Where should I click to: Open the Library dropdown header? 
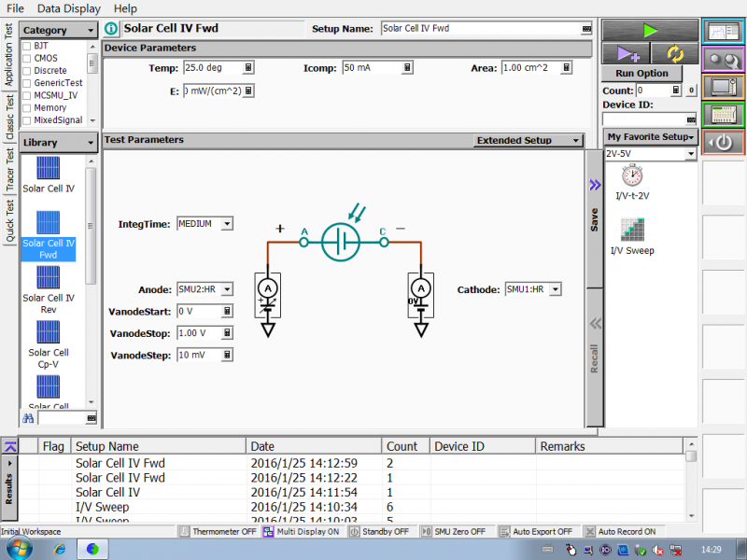(x=58, y=143)
